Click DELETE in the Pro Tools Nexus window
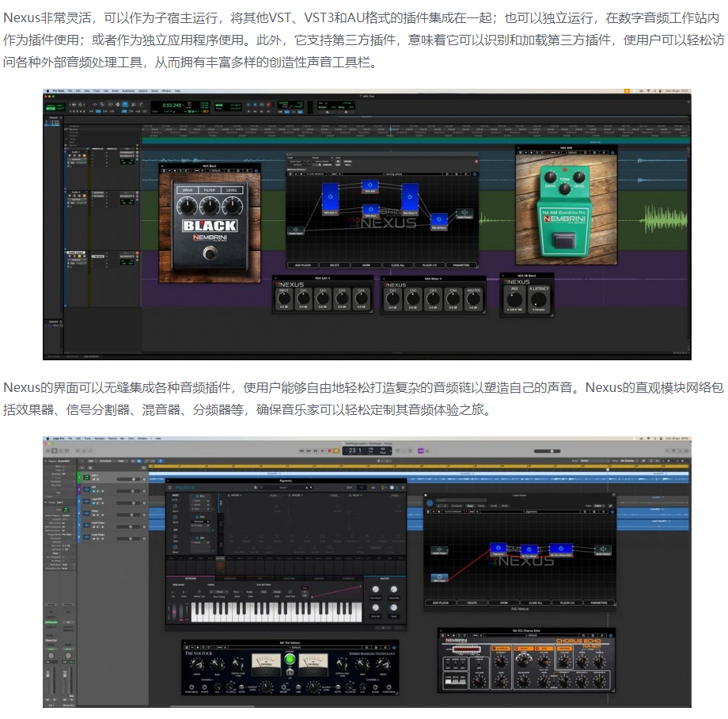The width and height of the screenshot is (728, 719). (x=334, y=265)
